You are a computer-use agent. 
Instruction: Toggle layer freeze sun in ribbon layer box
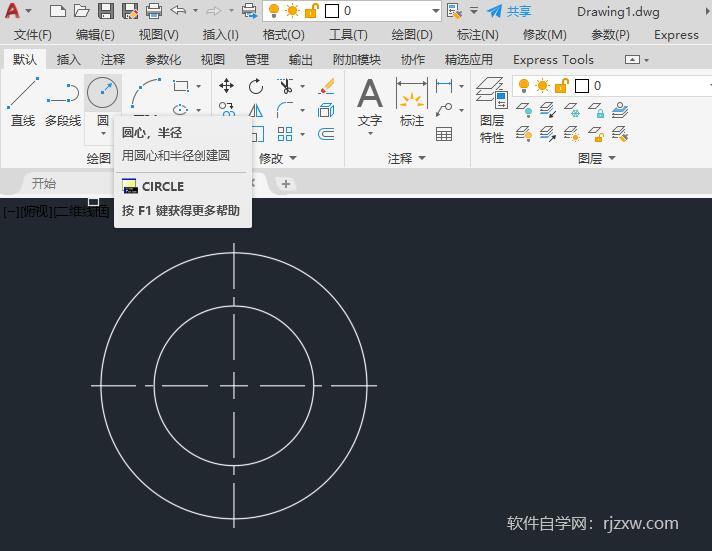pyautogui.click(x=542, y=85)
